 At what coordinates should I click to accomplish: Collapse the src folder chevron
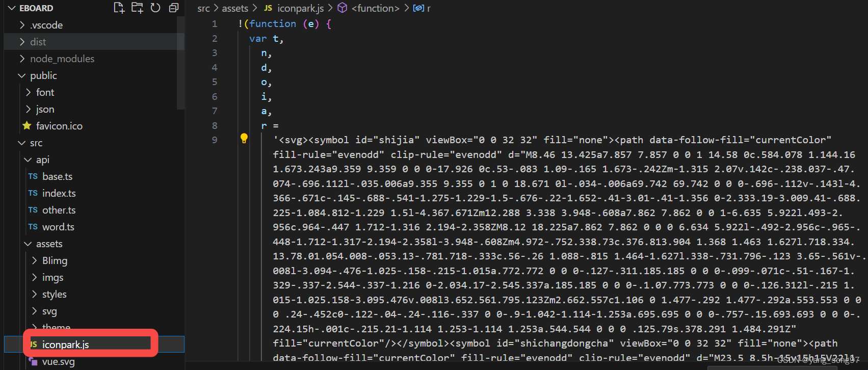tap(22, 143)
